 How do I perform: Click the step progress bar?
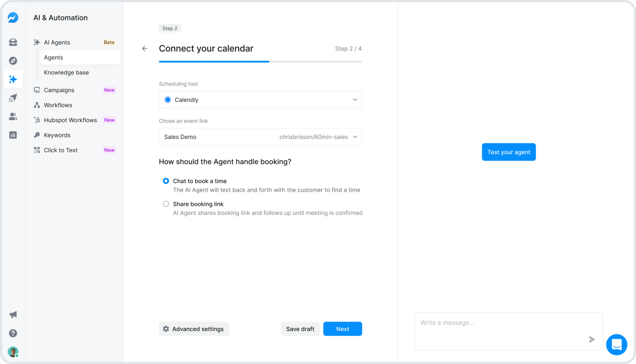[x=260, y=61]
